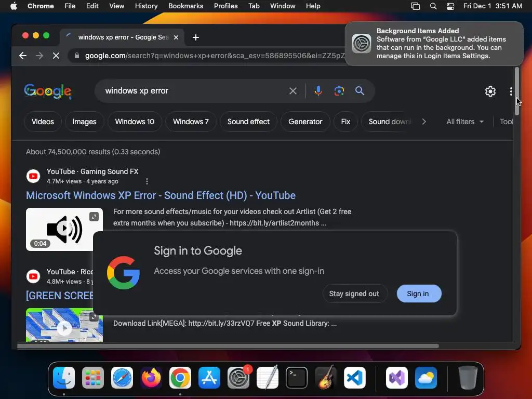Open the GREEN SCREEN result link
This screenshot has height=399, width=532.
60,296
